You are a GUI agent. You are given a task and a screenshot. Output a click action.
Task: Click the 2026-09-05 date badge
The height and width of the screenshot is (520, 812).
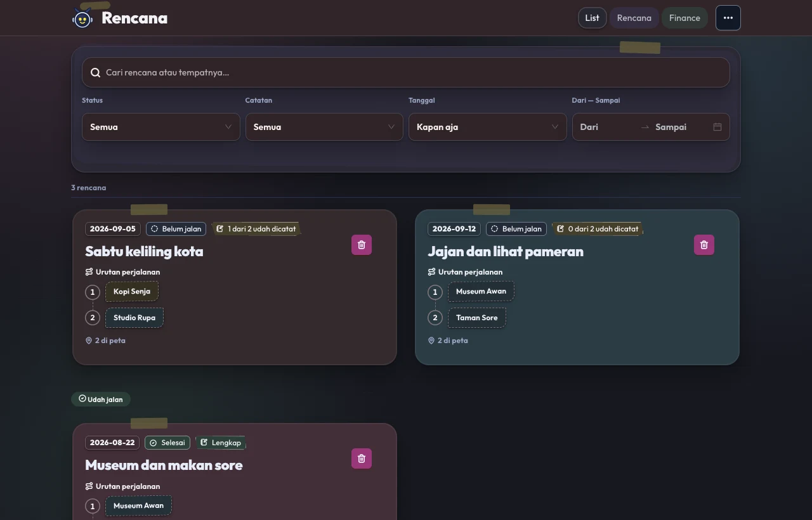113,229
